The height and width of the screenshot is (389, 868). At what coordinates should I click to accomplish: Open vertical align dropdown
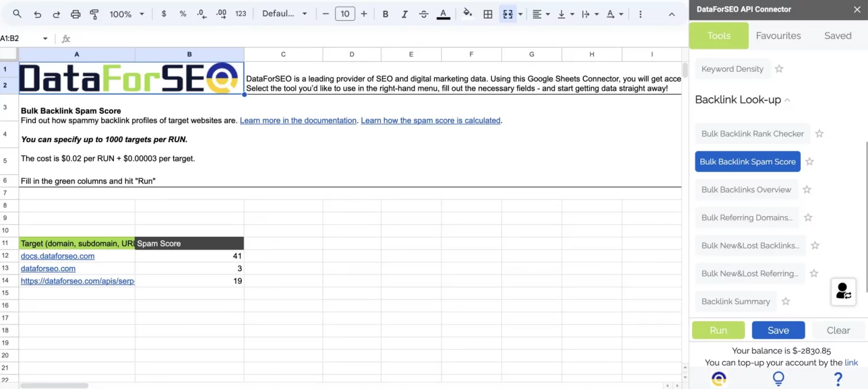pyautogui.click(x=566, y=14)
